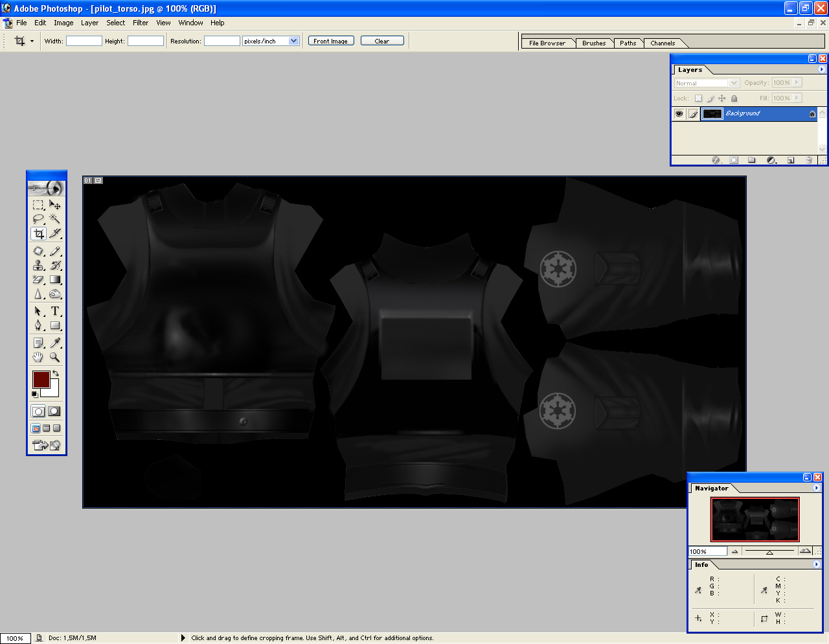Open the status bar info popup arrow
The image size is (829, 644).
click(x=183, y=638)
